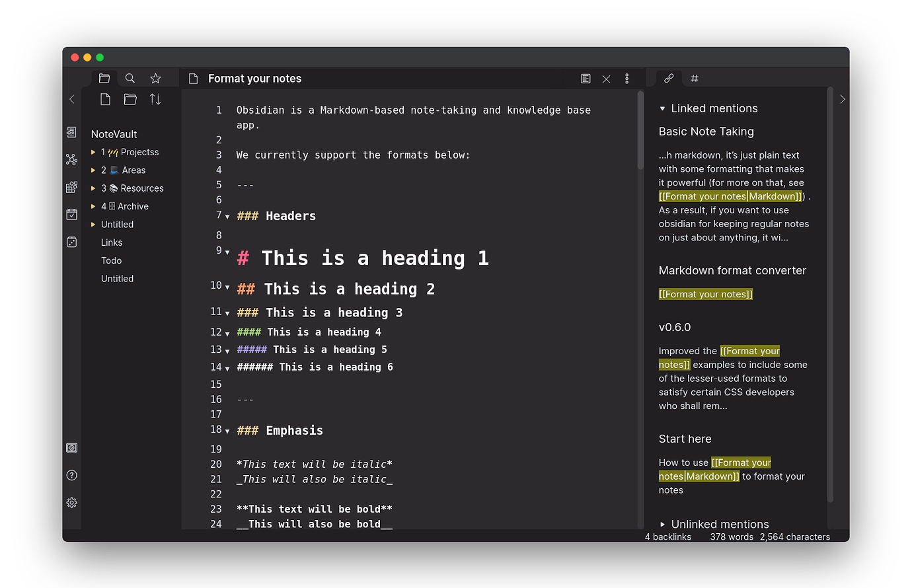Create a new folder in NoteVault
Image resolution: width=912 pixels, height=588 pixels.
[x=130, y=99]
